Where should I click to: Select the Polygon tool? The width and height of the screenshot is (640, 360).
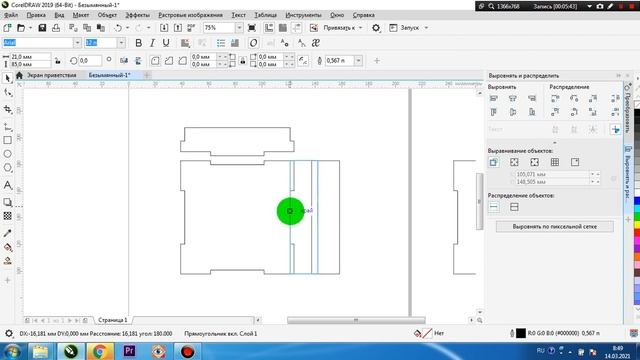tap(7, 168)
